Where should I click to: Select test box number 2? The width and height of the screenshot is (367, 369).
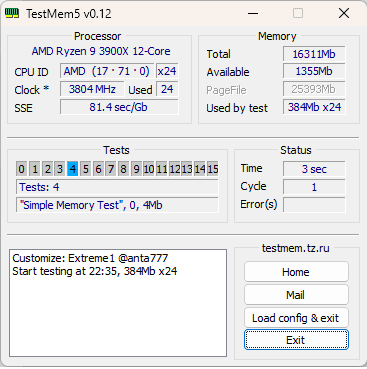point(47,169)
